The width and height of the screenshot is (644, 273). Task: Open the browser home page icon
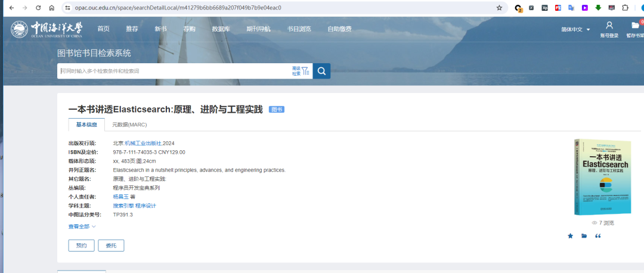click(x=51, y=8)
